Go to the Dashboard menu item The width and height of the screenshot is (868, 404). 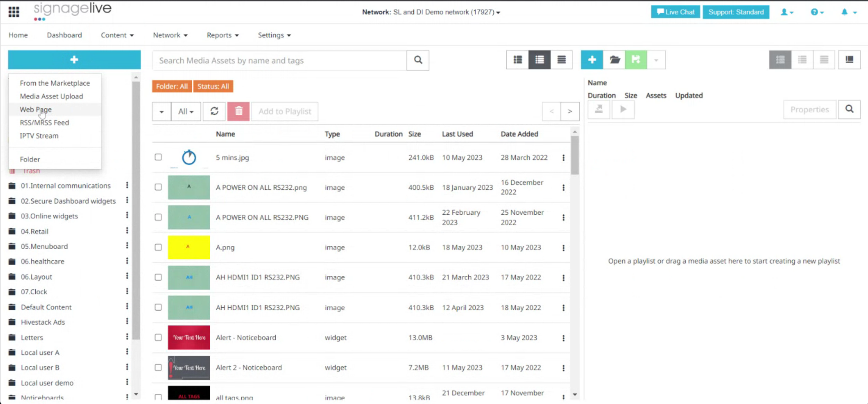click(64, 35)
